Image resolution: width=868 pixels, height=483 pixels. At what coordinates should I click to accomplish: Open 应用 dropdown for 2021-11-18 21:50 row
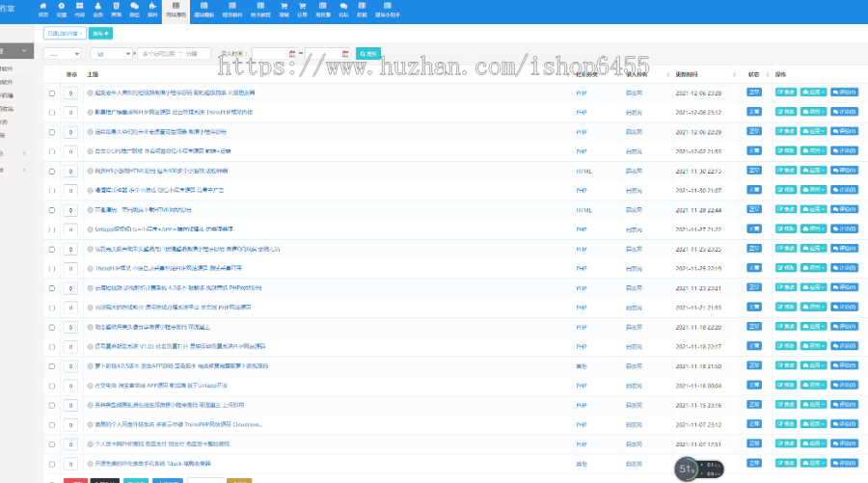pos(813,365)
